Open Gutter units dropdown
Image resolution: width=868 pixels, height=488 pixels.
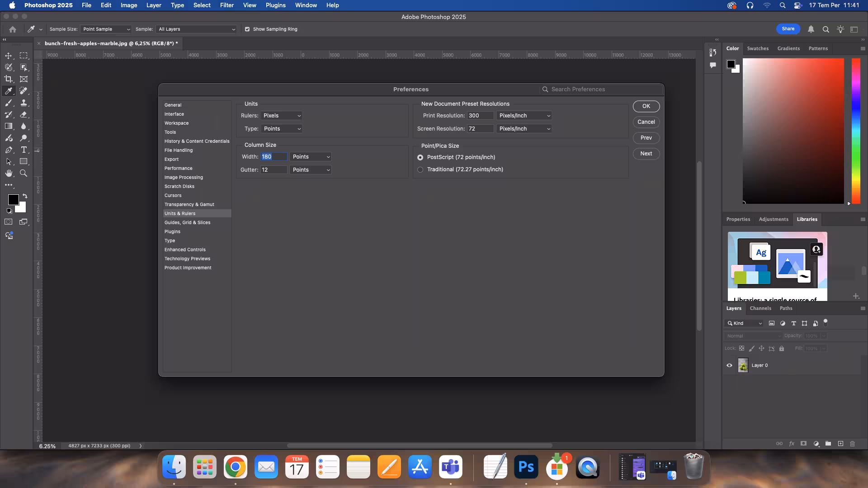(311, 170)
